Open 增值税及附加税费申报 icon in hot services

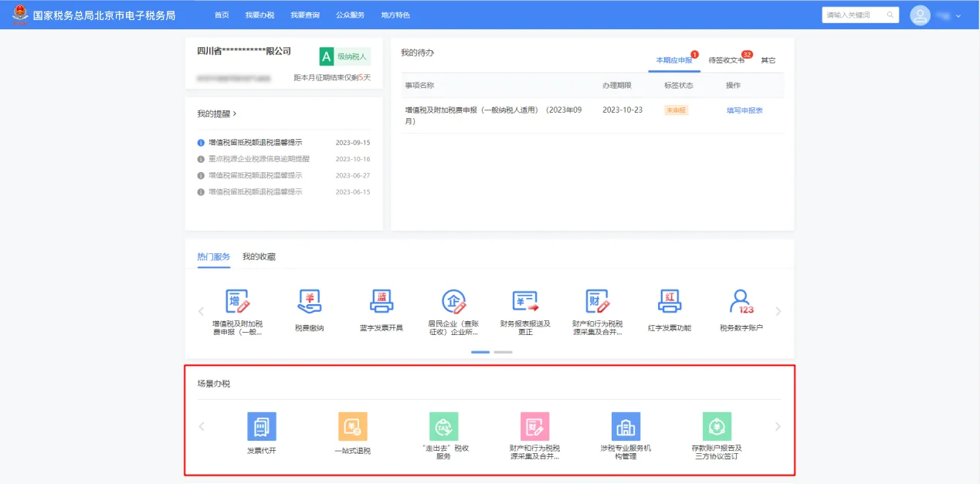click(x=238, y=301)
